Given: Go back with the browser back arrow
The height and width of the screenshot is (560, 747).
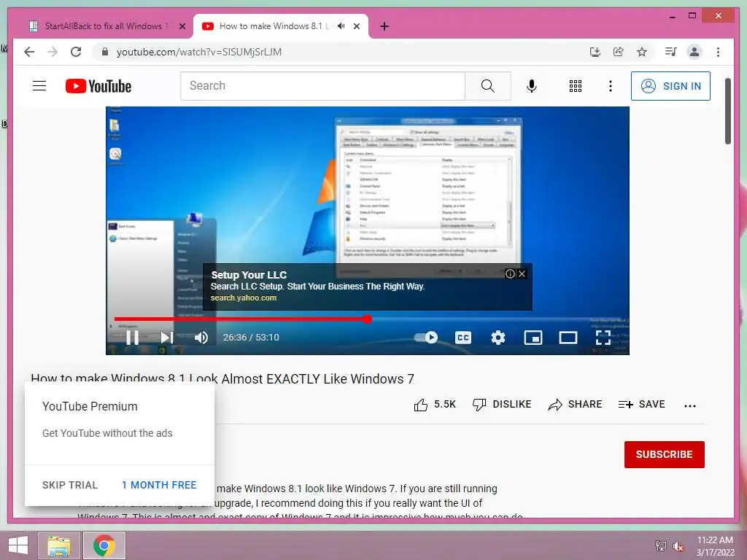Looking at the screenshot, I should [29, 52].
